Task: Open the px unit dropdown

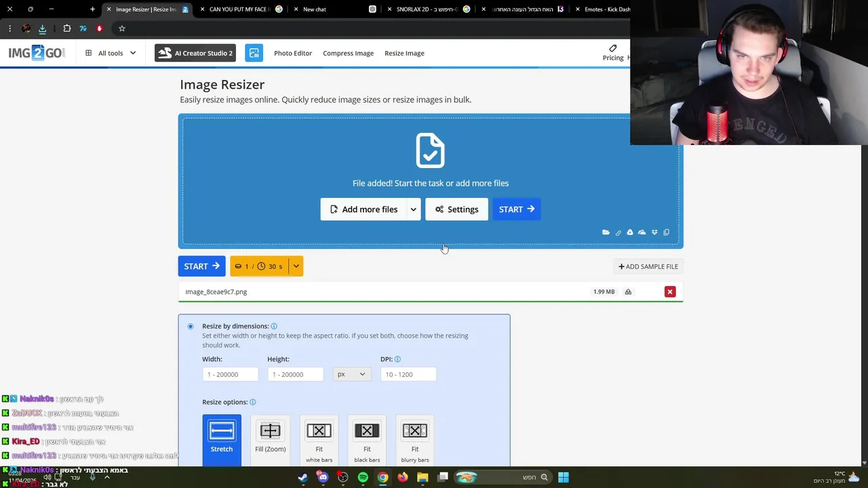Action: coord(352,374)
